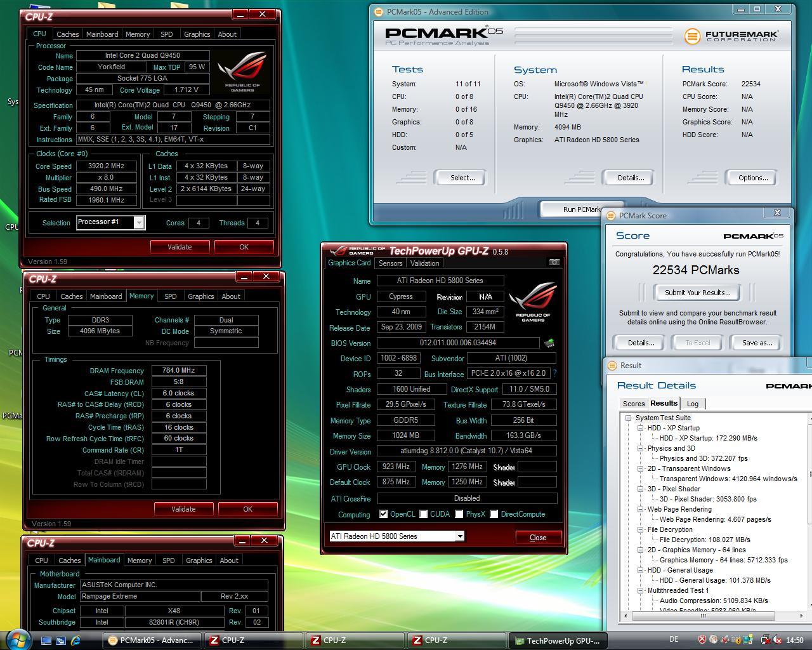Screen dimensions: 812x650
Task: Open Graphics tab in CPU-Z Memory window
Action: pyautogui.click(x=200, y=296)
